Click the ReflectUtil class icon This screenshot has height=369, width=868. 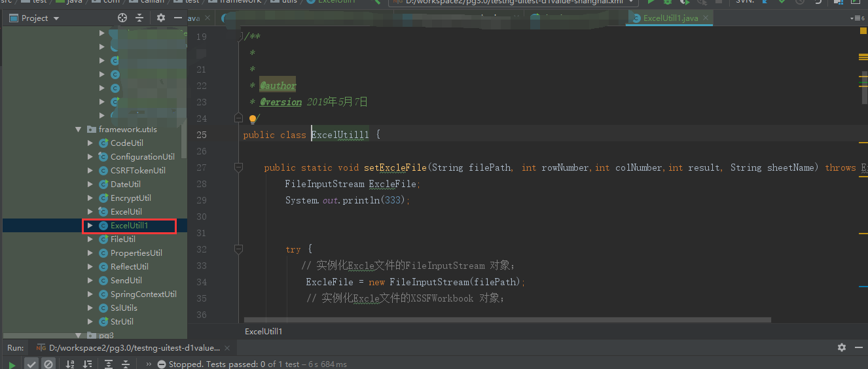click(103, 267)
